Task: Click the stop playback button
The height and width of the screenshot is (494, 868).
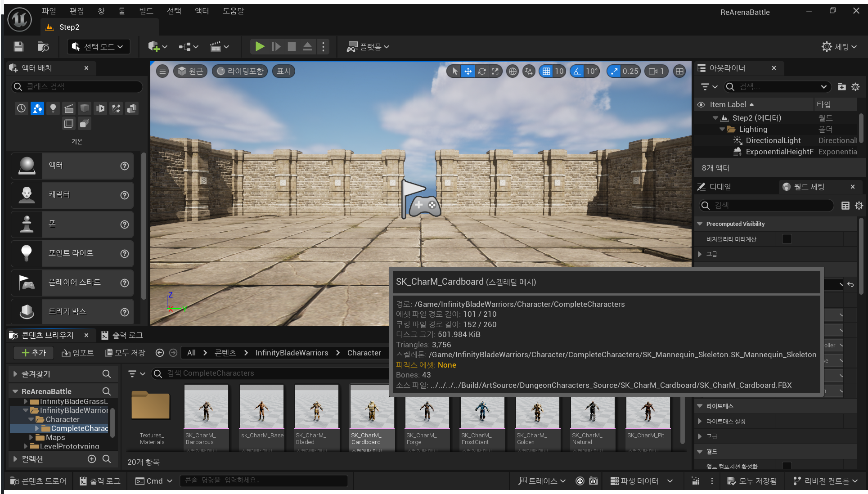Action: [292, 46]
